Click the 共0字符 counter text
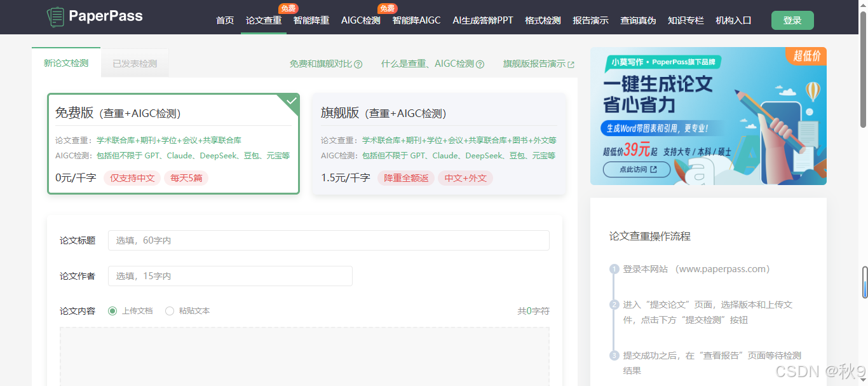This screenshot has width=868, height=386. [534, 311]
